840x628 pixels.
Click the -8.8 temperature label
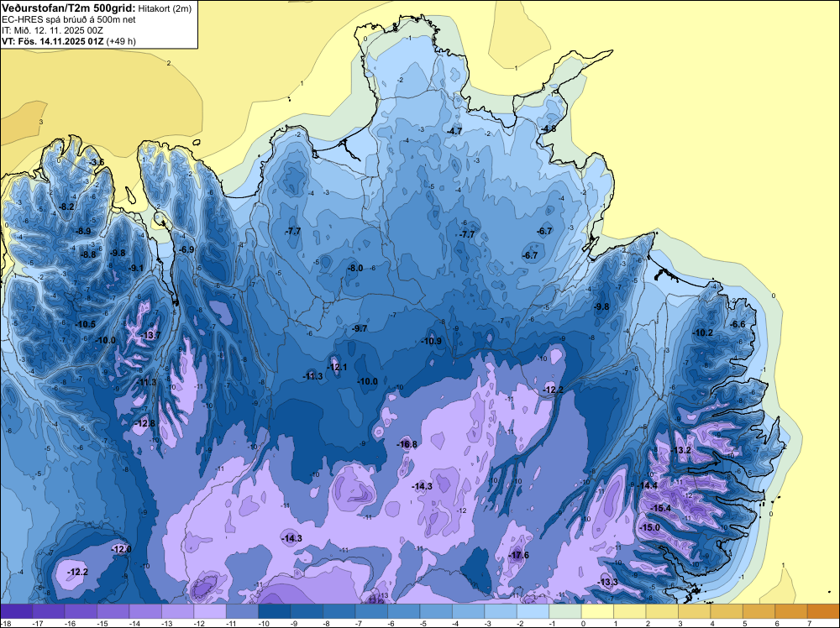pos(88,255)
